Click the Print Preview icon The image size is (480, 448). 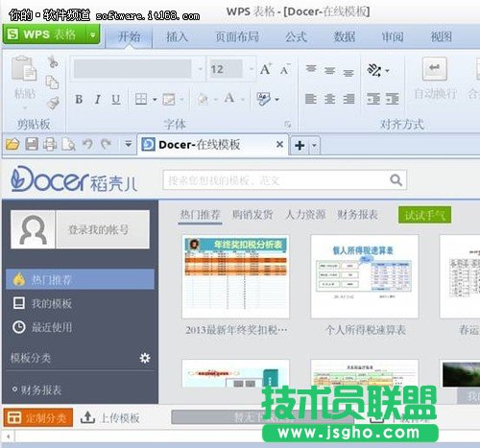[68, 145]
